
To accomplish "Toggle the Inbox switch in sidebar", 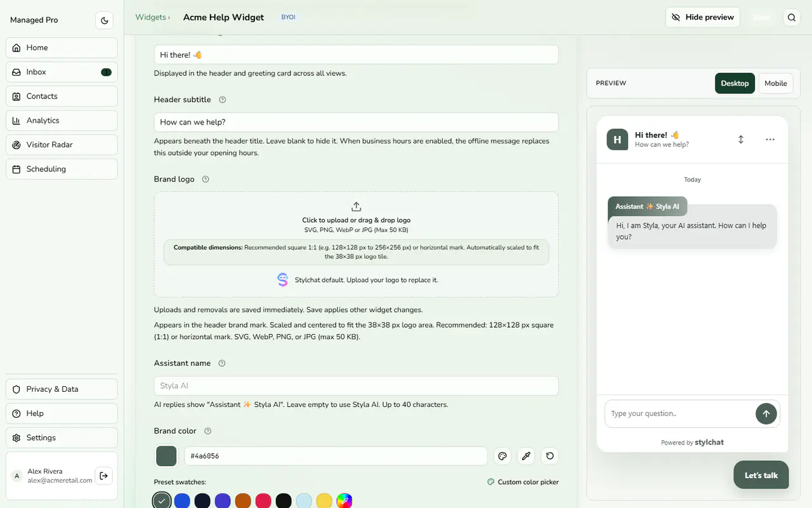I will coord(106,72).
